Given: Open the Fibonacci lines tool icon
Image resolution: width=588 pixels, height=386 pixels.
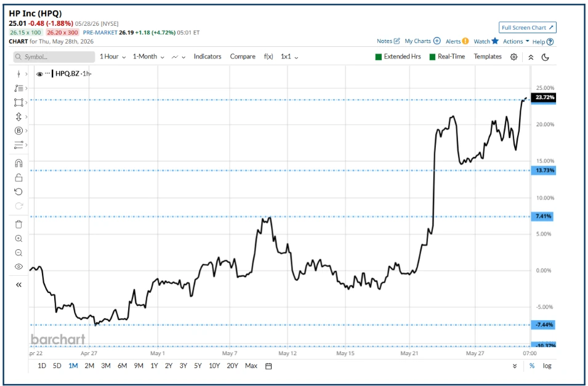Looking at the screenshot, I should [x=18, y=88].
